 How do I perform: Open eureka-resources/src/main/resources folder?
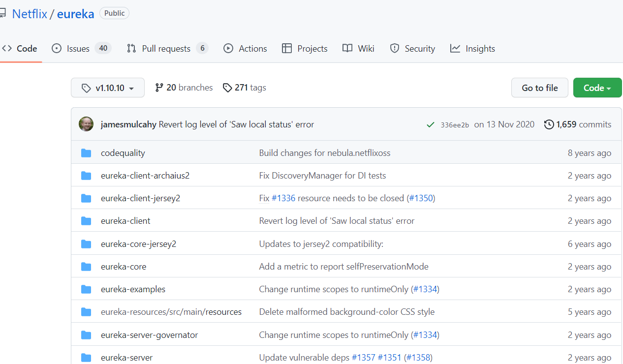pyautogui.click(x=171, y=312)
